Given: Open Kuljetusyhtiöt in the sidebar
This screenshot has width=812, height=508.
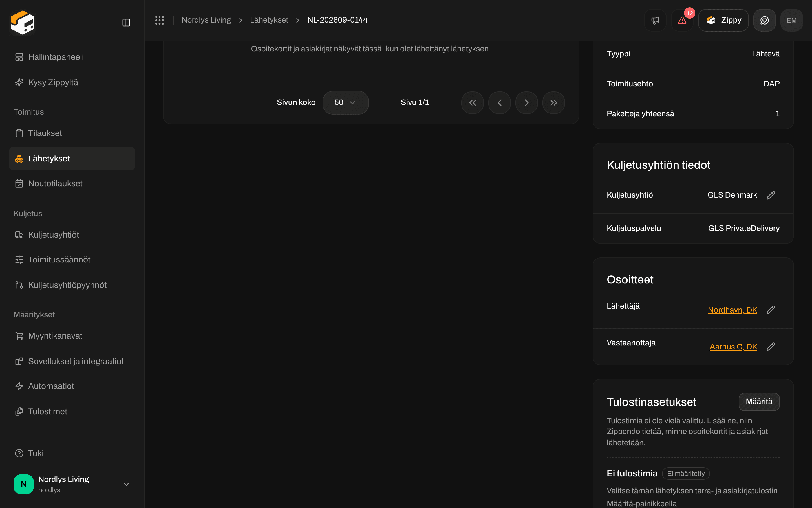Looking at the screenshot, I should click(72, 235).
